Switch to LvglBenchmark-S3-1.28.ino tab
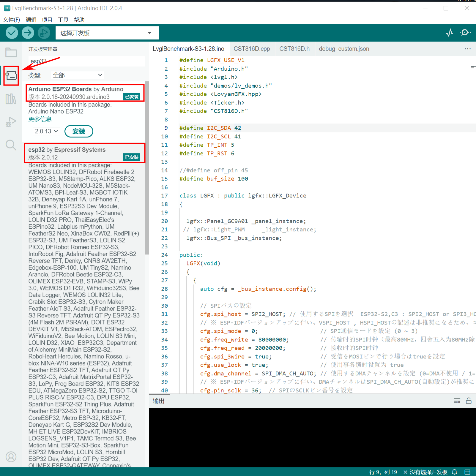 (x=188, y=49)
